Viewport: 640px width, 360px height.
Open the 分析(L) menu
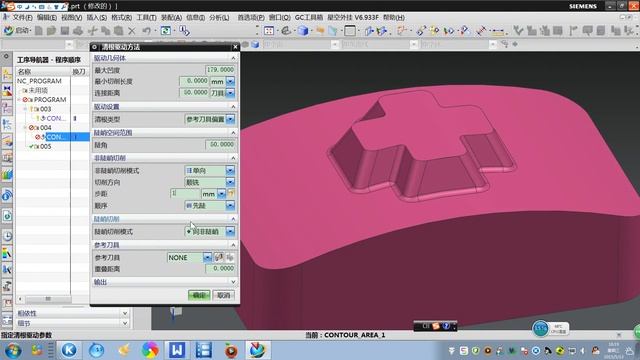tap(219, 18)
